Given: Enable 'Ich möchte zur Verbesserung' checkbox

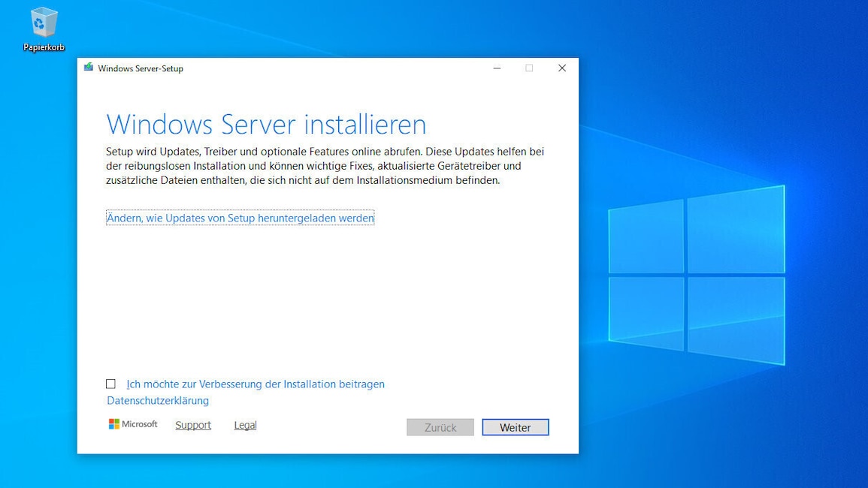Looking at the screenshot, I should (110, 384).
